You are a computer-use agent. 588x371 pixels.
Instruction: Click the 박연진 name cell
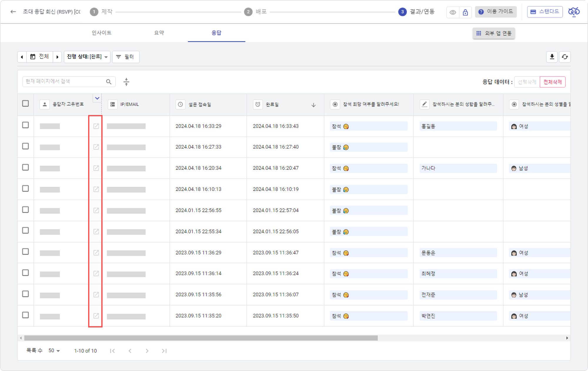point(458,316)
